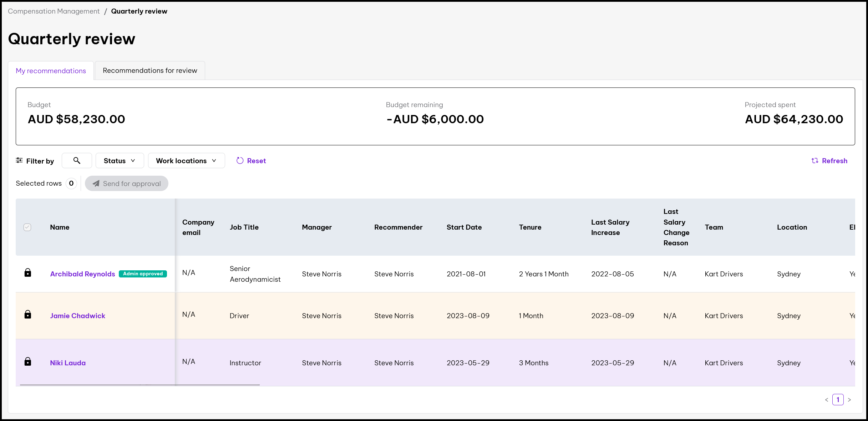The image size is (868, 421).
Task: Open the Status filter dropdown
Action: coord(120,161)
